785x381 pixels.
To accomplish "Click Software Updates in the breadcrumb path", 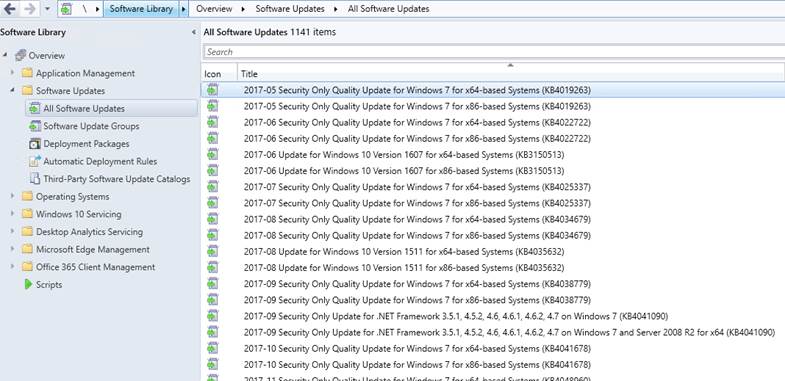I will [x=290, y=9].
